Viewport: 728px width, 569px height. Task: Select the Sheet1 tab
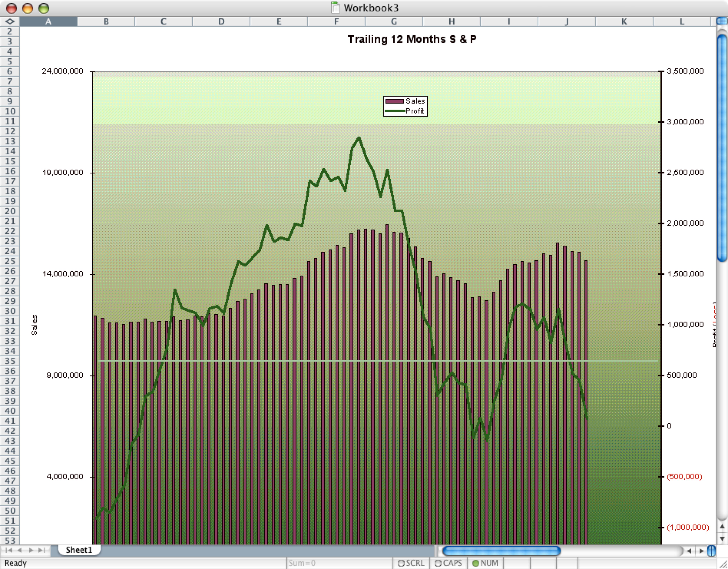79,550
